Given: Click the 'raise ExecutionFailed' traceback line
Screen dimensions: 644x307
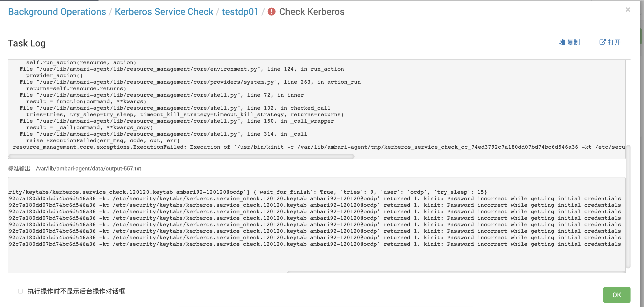Looking at the screenshot, I should (x=103, y=141).
